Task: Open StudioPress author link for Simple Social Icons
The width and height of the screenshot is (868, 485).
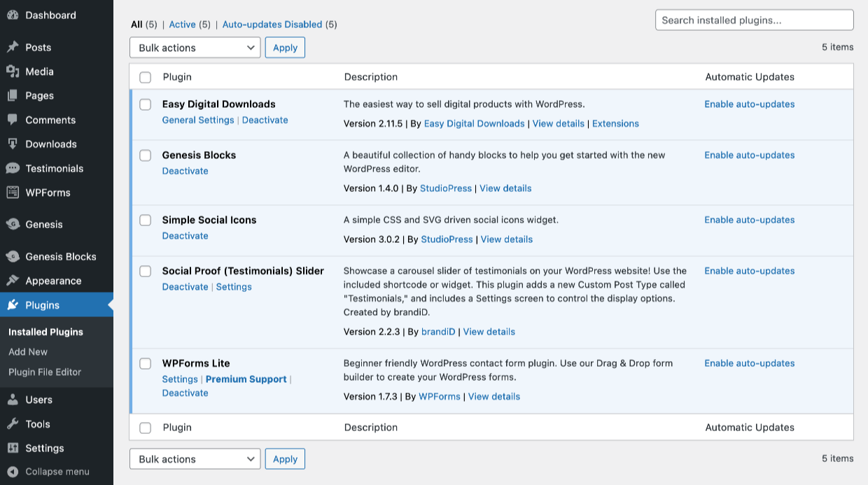Action: [447, 239]
